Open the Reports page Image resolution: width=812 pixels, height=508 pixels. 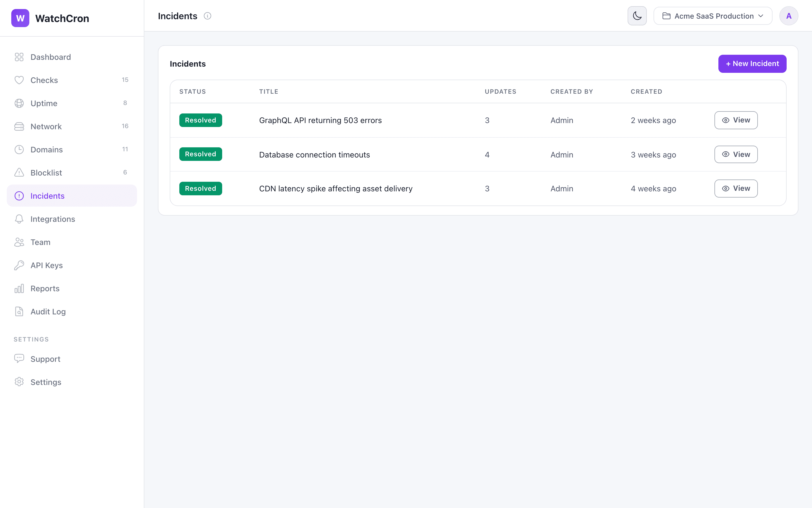point(72,289)
